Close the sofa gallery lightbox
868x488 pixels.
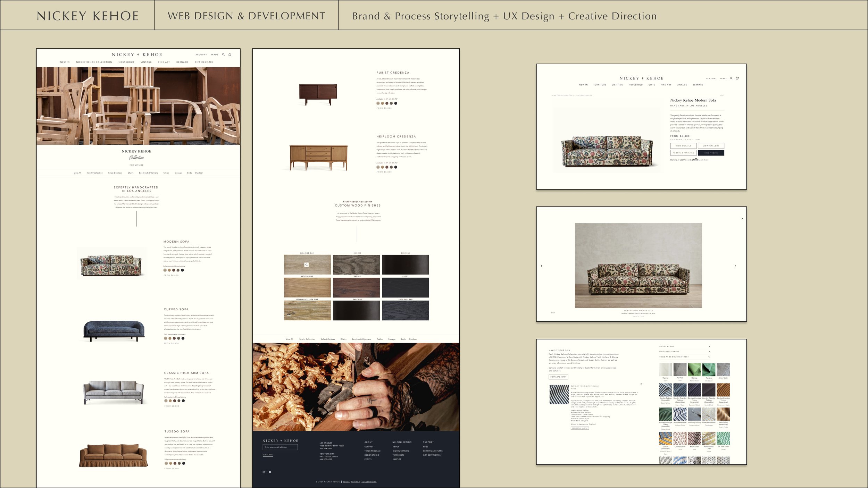click(742, 219)
